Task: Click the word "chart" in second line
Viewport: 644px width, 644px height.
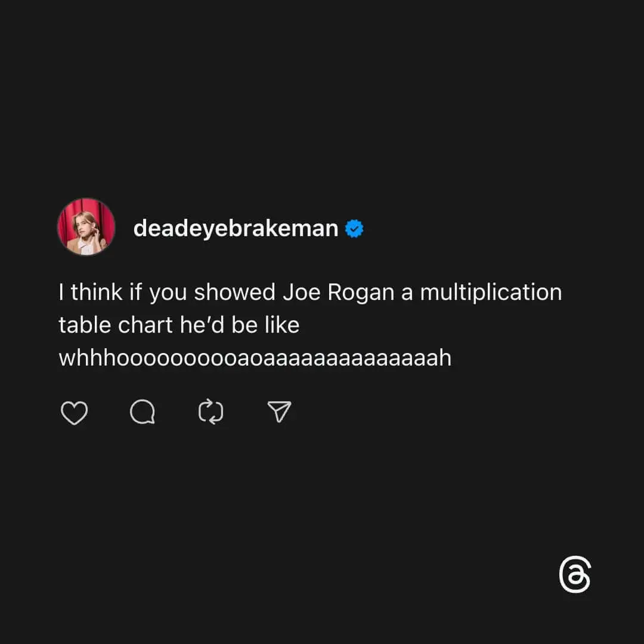Action: 145,325
